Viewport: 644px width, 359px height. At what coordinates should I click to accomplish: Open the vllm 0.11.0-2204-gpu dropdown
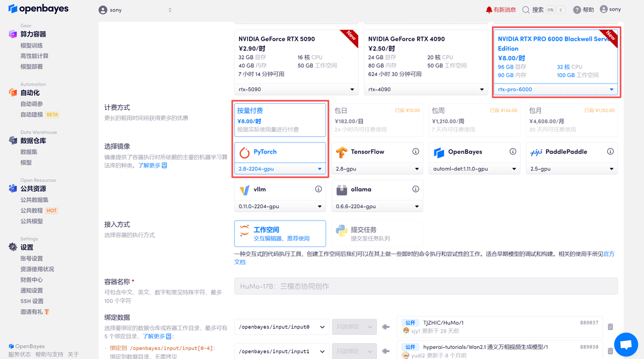(280, 206)
